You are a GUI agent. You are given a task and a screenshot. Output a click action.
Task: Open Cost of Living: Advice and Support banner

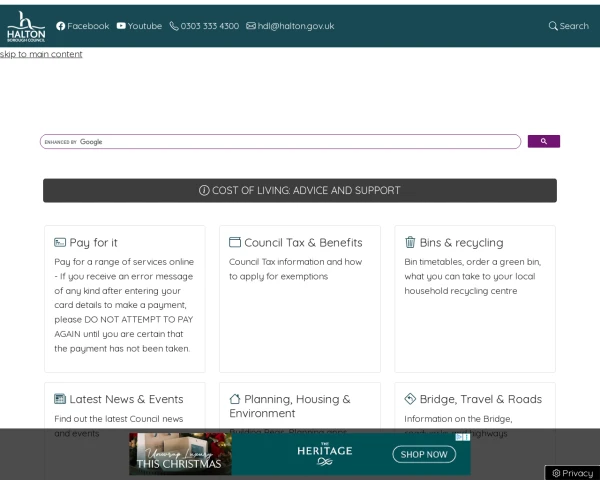coord(300,190)
